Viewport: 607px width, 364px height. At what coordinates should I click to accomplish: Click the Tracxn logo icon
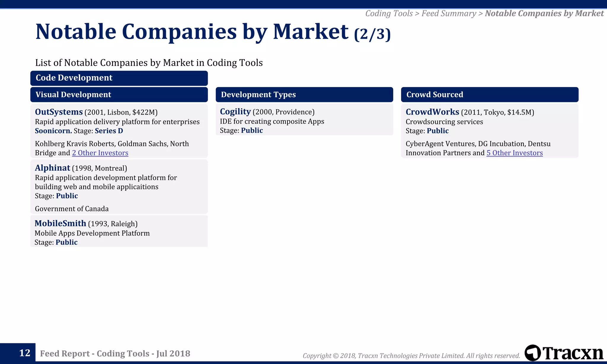pyautogui.click(x=533, y=353)
